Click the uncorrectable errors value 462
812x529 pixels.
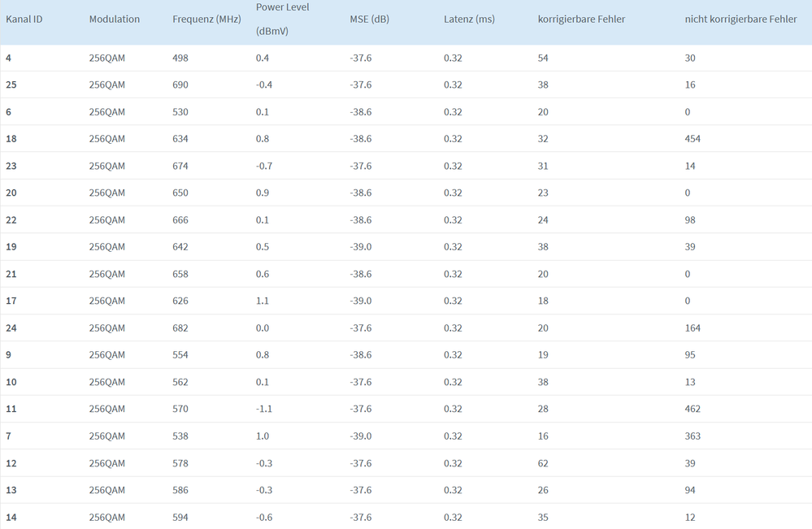pyautogui.click(x=693, y=409)
